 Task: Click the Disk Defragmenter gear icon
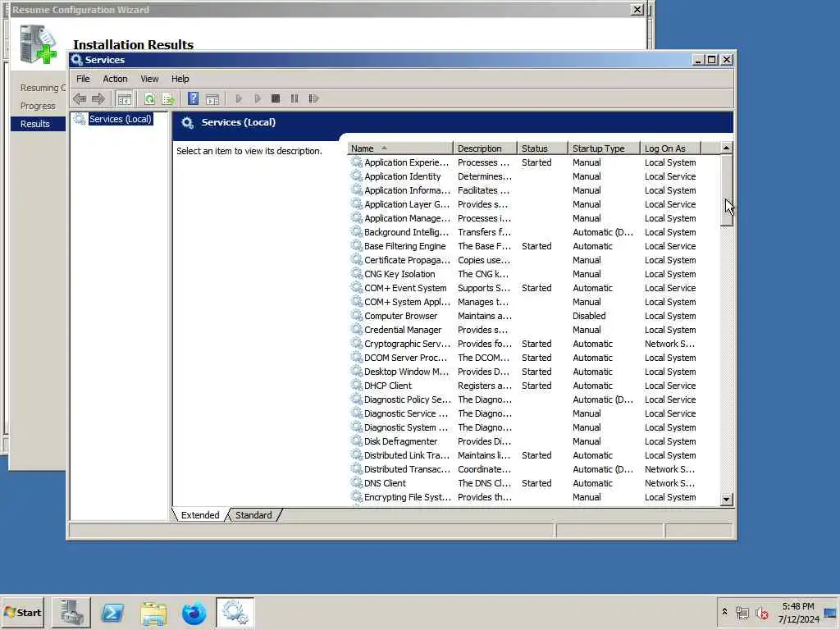tap(356, 441)
